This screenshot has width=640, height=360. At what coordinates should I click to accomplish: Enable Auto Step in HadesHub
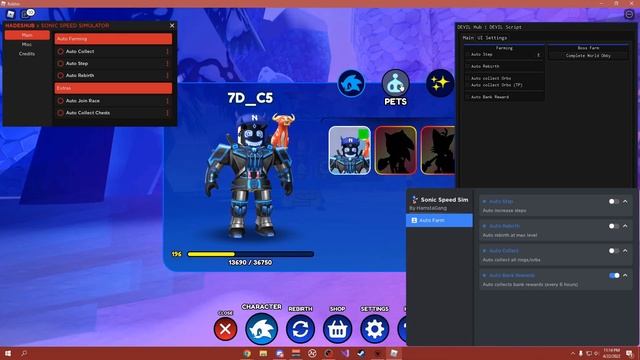tap(60, 64)
